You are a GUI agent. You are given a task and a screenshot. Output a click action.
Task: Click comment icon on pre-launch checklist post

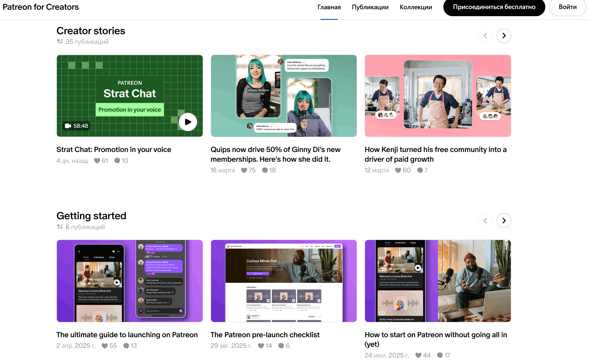tap(281, 346)
